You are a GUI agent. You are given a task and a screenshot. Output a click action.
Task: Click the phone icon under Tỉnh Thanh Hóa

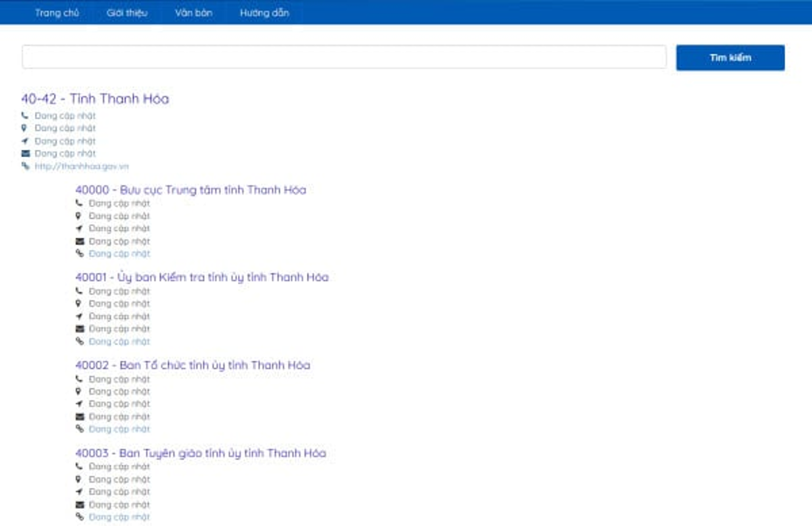pos(25,116)
